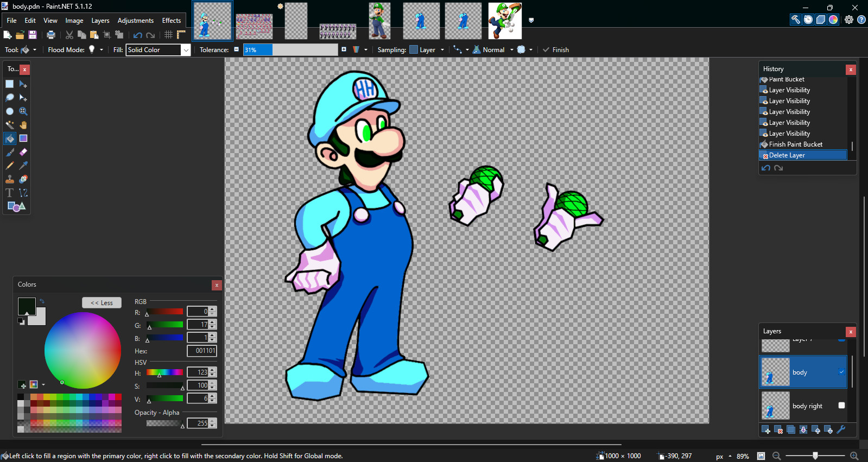The height and width of the screenshot is (462, 868).
Task: Open the Adjustments menu
Action: (136, 21)
